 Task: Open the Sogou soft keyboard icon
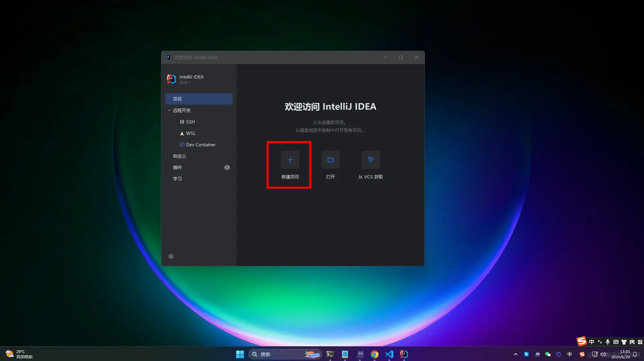tap(616, 342)
